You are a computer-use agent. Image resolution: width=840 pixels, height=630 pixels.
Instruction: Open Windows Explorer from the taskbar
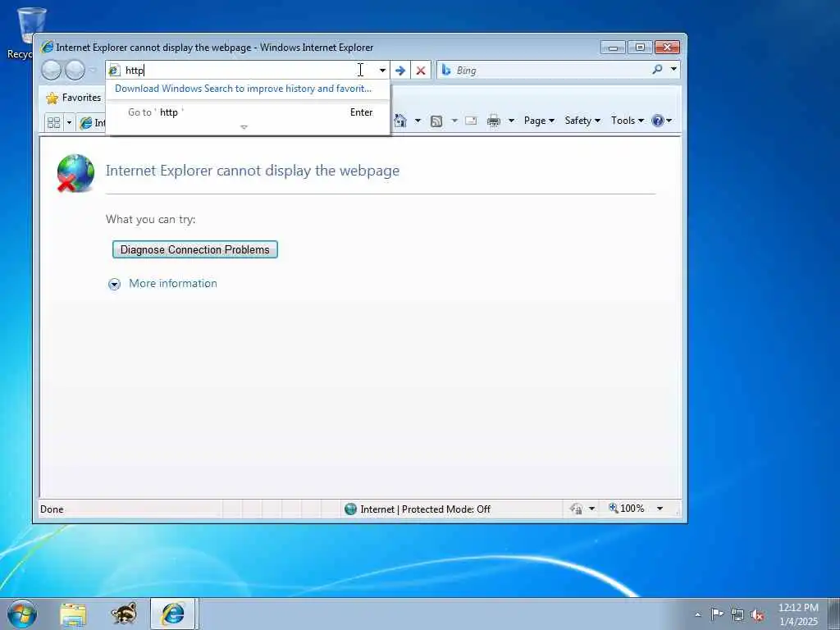(x=73, y=614)
